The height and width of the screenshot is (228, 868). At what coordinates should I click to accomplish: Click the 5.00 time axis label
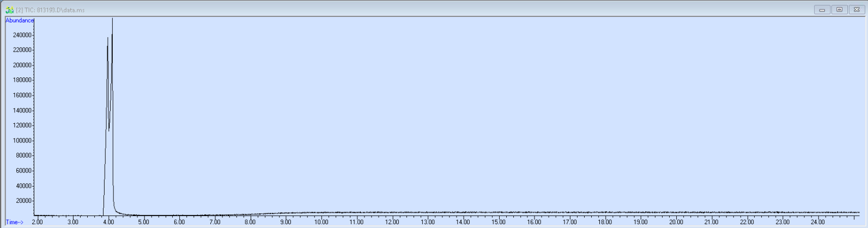click(x=143, y=222)
